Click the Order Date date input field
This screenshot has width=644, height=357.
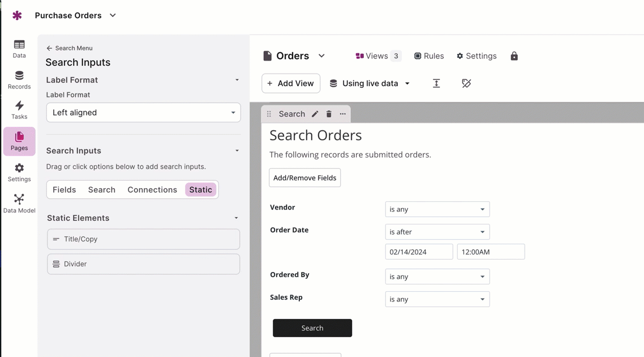[x=419, y=252]
